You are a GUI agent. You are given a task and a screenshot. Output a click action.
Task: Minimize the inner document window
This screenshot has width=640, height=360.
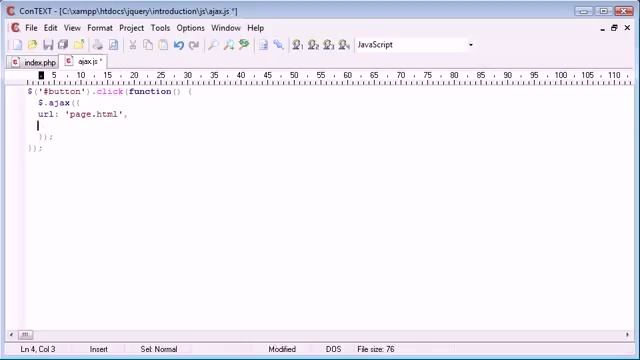tap(602, 28)
